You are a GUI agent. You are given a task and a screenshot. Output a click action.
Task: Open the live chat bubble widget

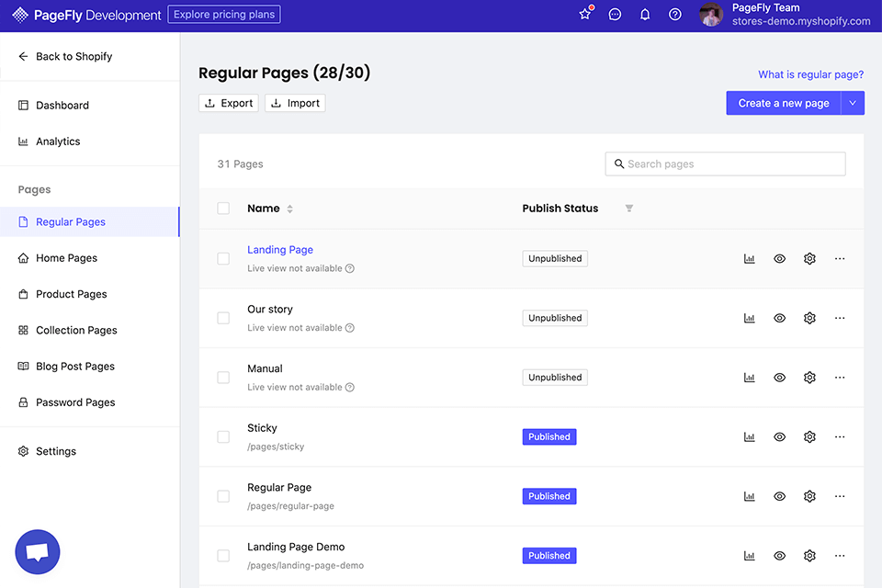37,552
